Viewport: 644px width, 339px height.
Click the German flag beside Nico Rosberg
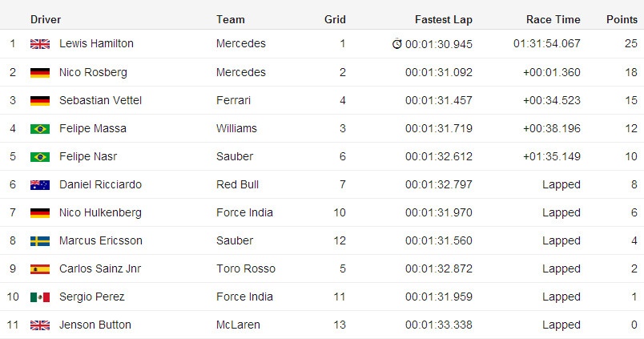[40, 73]
